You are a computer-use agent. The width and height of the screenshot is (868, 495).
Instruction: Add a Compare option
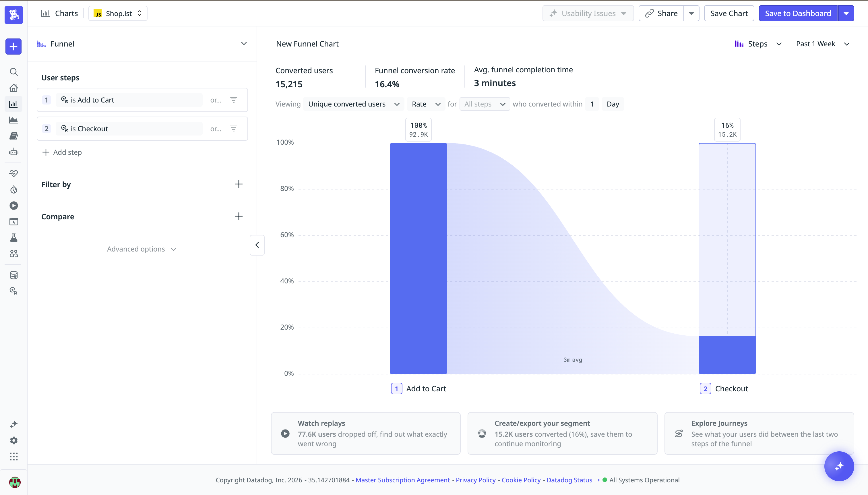[x=239, y=216]
